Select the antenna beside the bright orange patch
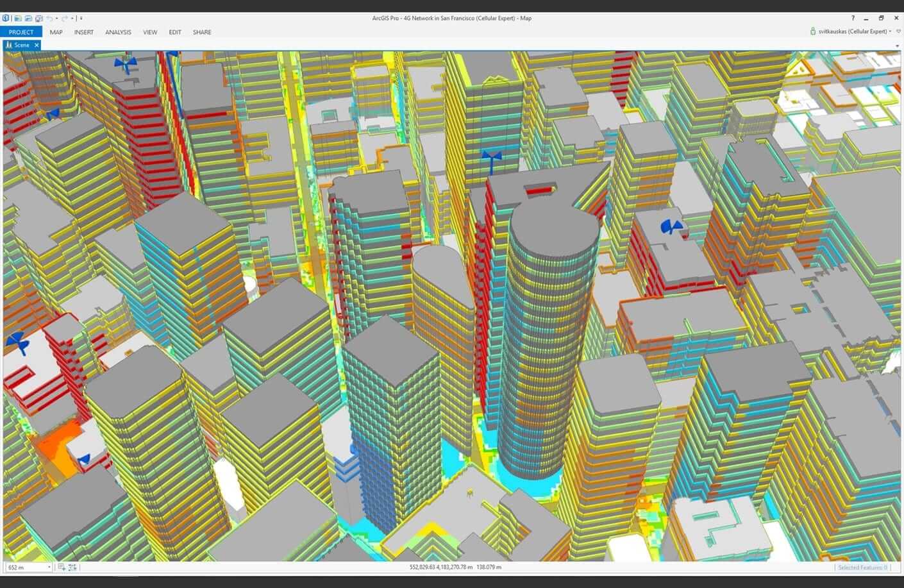 (x=84, y=459)
